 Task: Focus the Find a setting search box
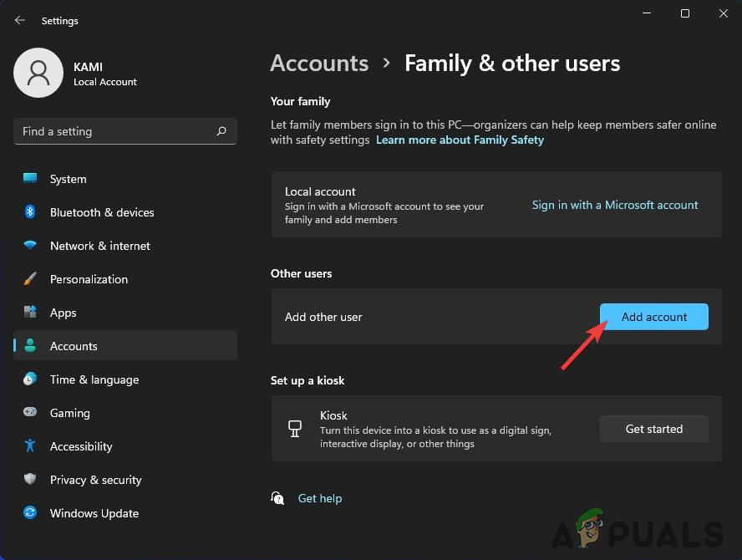pyautogui.click(x=113, y=131)
